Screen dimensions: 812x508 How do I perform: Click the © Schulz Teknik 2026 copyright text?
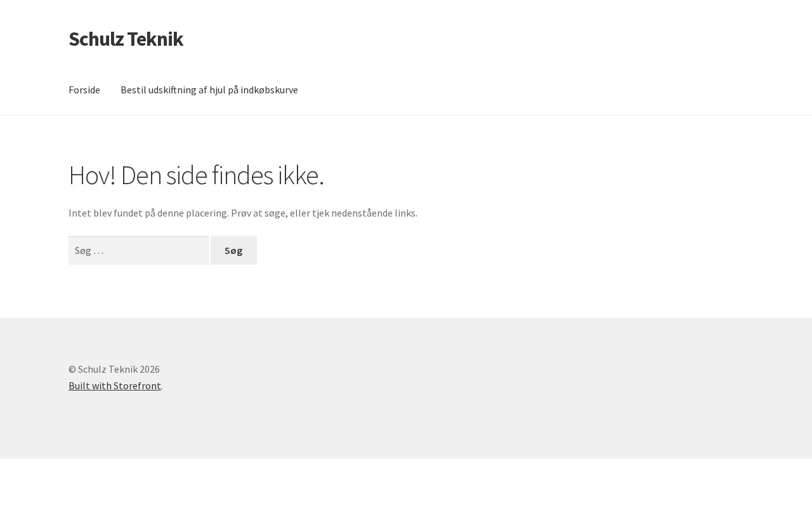point(114,369)
